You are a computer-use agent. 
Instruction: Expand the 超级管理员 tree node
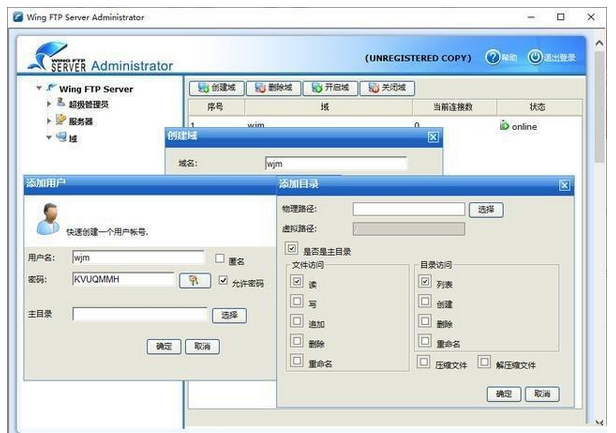(x=49, y=104)
